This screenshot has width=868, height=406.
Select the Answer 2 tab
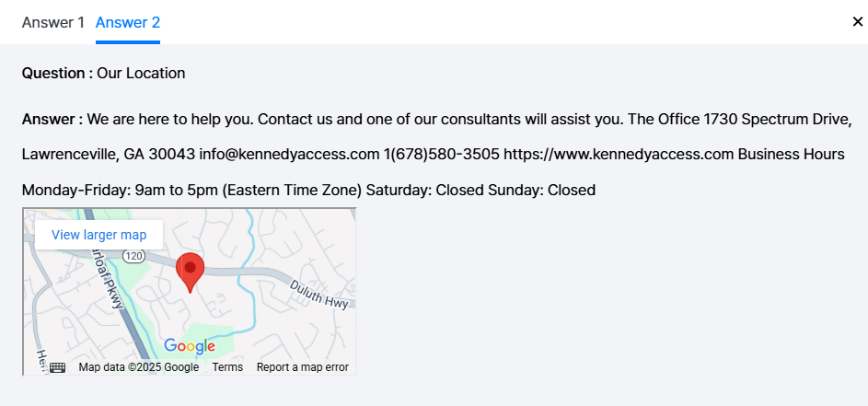[128, 22]
